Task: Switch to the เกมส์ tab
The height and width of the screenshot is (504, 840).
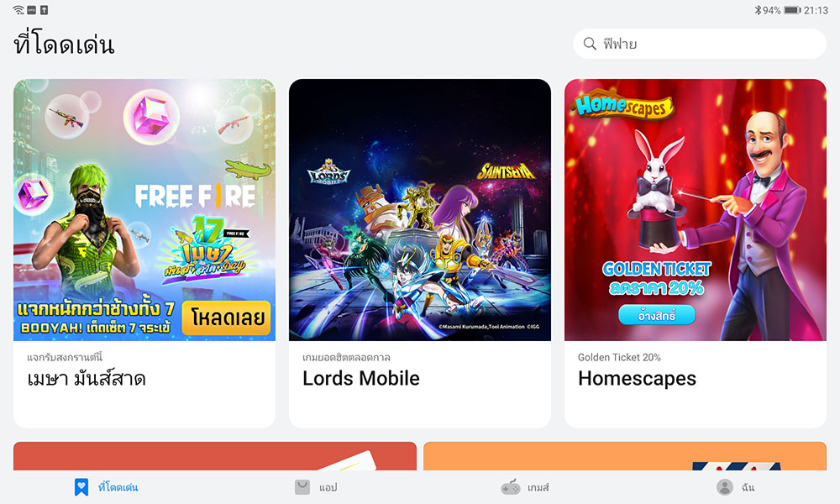Action: [538, 487]
